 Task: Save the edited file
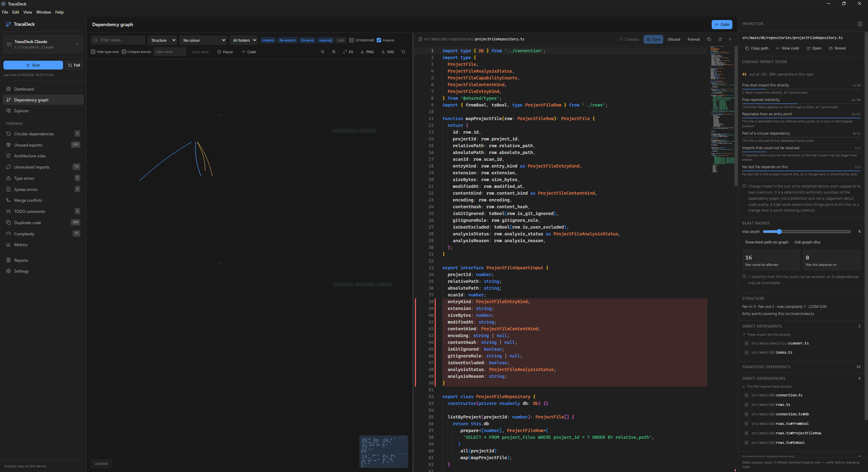(x=653, y=39)
